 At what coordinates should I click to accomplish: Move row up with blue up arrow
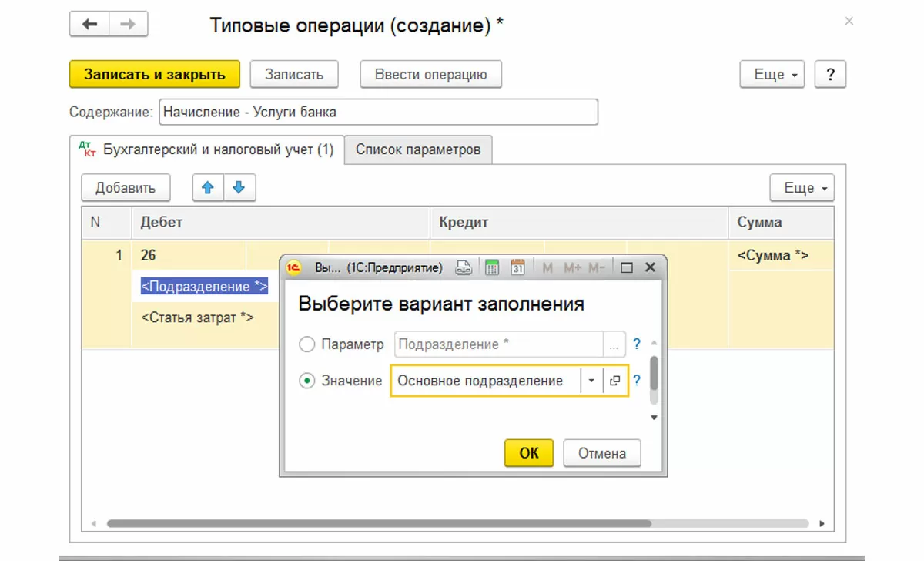[x=208, y=187]
